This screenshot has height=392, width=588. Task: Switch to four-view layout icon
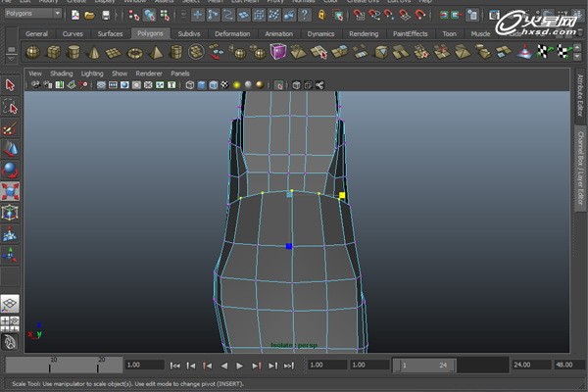tap(10, 323)
